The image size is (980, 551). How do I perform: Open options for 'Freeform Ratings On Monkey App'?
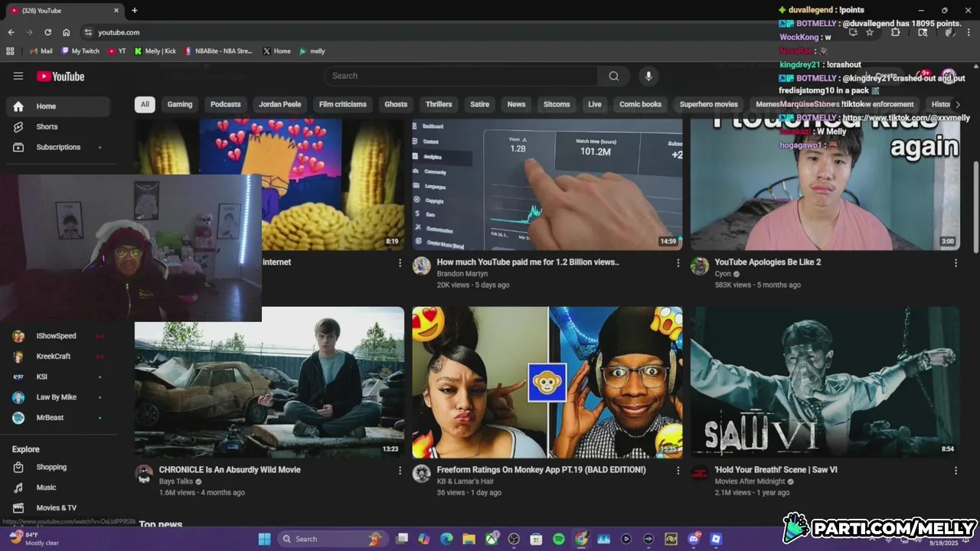pos(678,471)
